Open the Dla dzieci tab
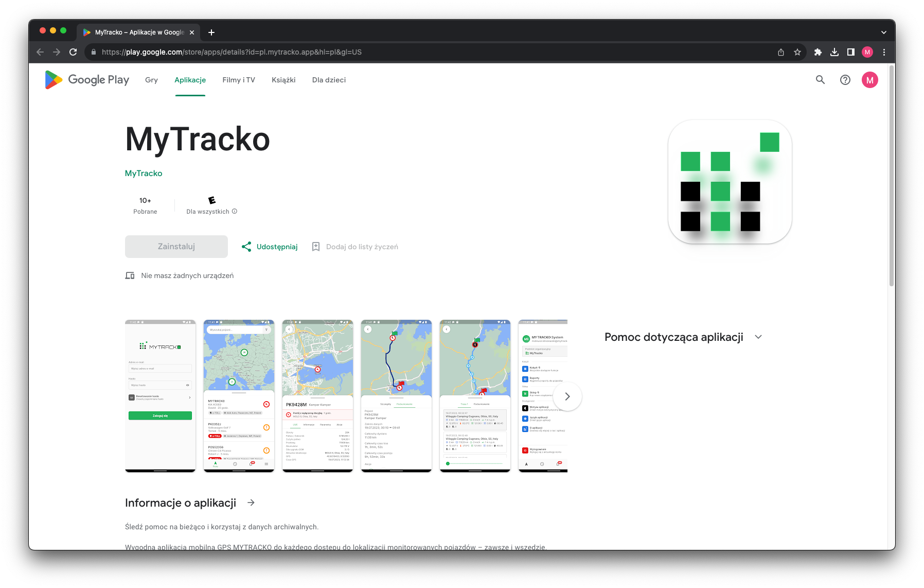 tap(329, 80)
